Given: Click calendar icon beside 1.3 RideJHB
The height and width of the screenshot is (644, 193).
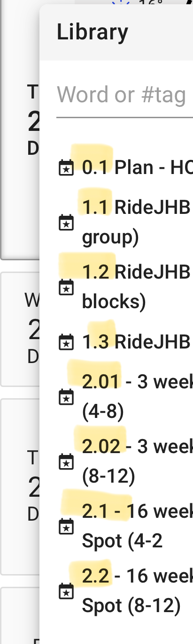Looking at the screenshot, I should [x=66, y=342].
